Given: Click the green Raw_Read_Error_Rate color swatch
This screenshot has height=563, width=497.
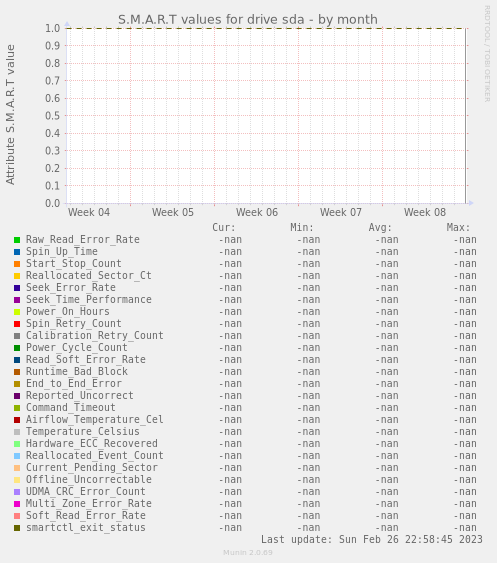Looking at the screenshot, I should [x=17, y=240].
